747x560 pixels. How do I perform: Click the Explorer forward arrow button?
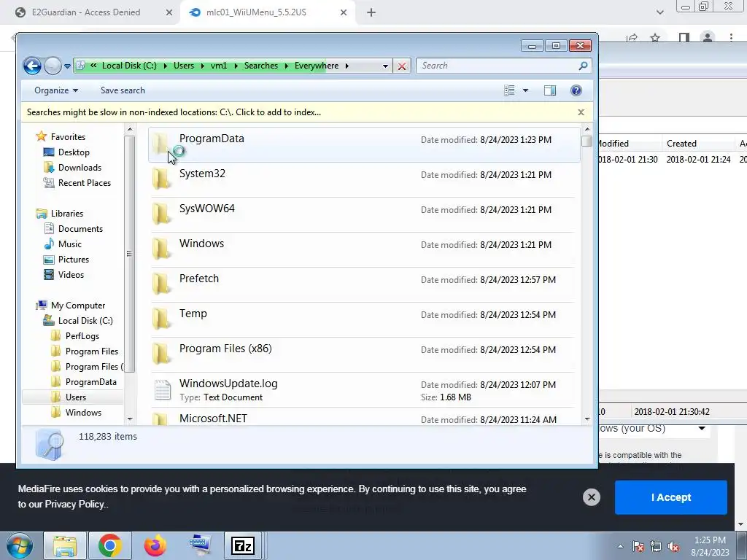tap(53, 66)
